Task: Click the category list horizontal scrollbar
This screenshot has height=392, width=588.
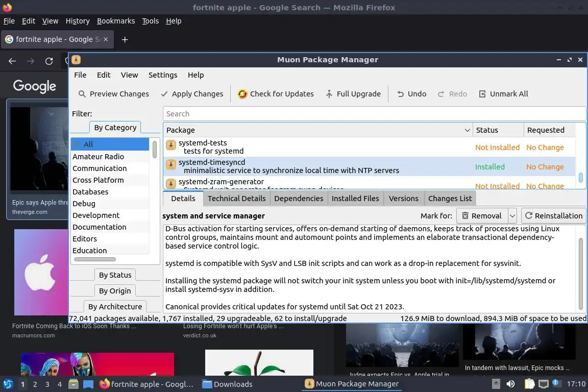Action: (95, 259)
